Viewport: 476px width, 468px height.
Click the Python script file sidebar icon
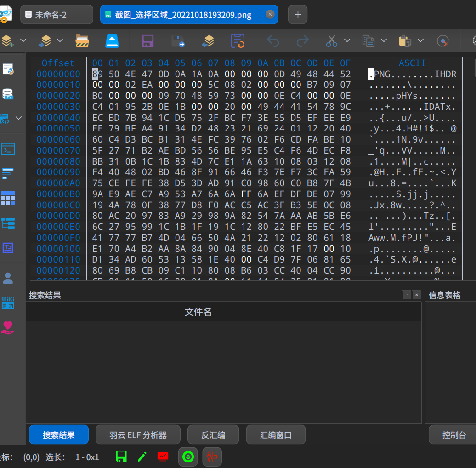[x=8, y=69]
